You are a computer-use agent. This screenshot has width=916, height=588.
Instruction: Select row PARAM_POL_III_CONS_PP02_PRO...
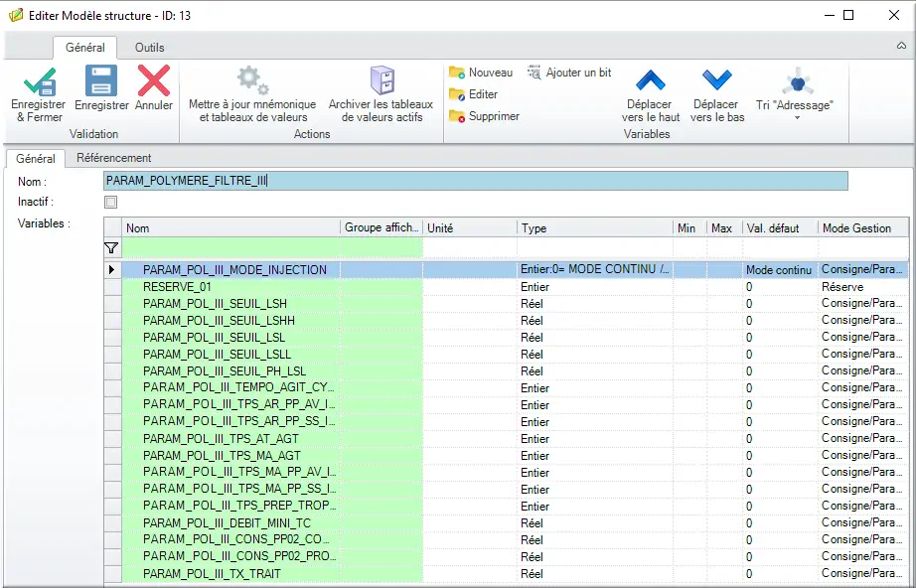click(x=507, y=557)
